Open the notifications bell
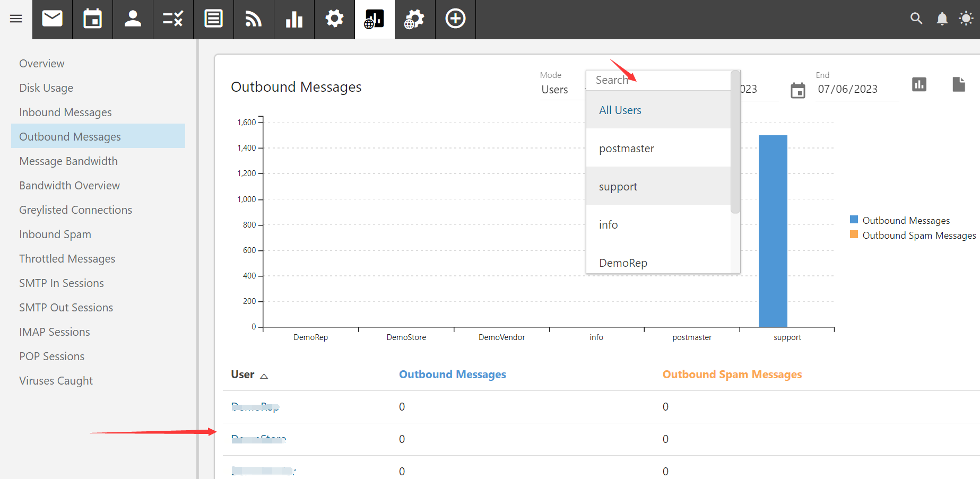Screen dimensions: 980x479 point(942,19)
